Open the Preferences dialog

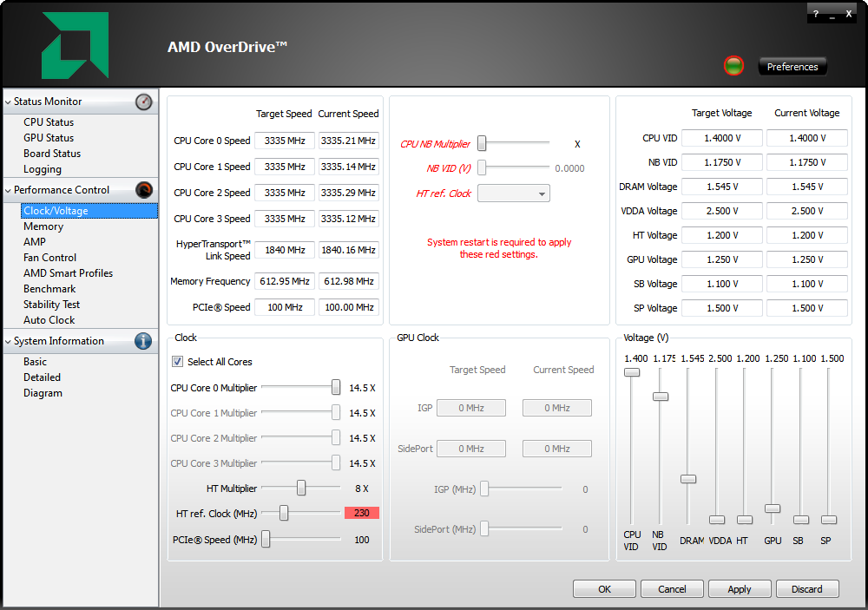pyautogui.click(x=792, y=67)
